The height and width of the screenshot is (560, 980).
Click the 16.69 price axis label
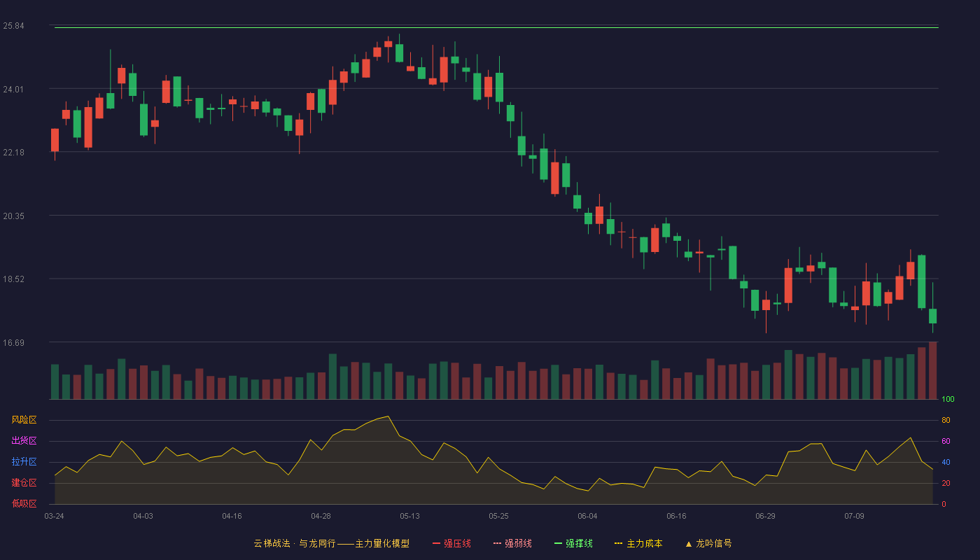[x=13, y=342]
